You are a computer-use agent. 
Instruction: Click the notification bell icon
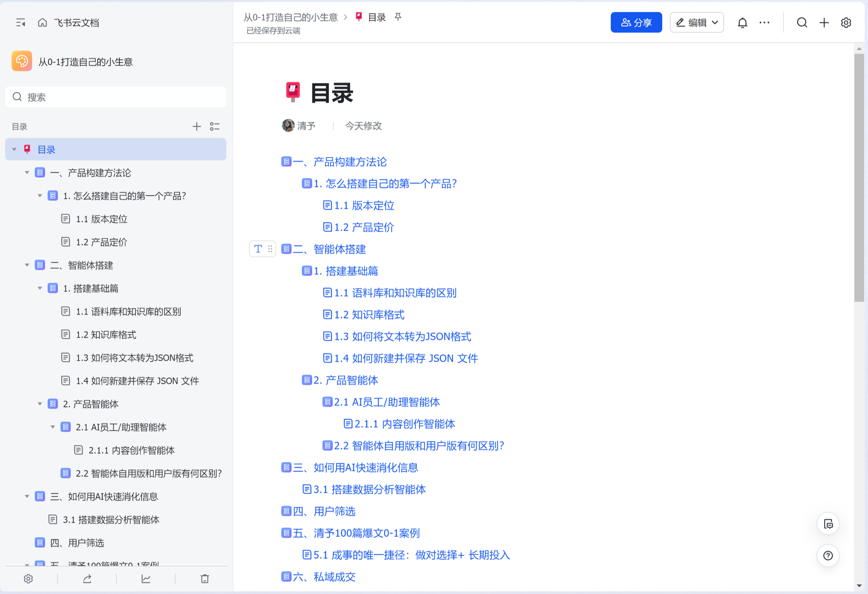742,23
